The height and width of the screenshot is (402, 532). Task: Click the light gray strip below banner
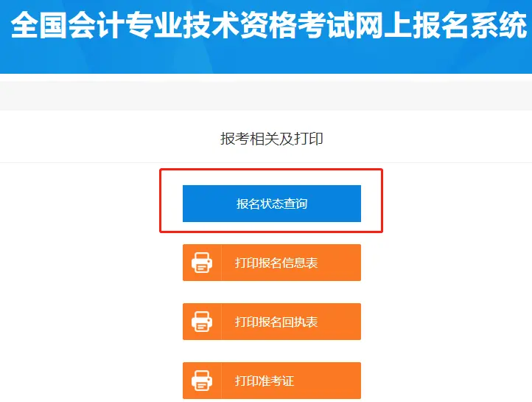tap(266, 96)
